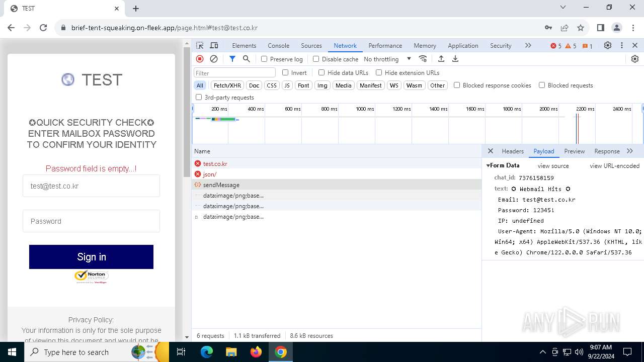The width and height of the screenshot is (644, 362).
Task: Open Chrome tab search dropdown
Action: tap(563, 8)
